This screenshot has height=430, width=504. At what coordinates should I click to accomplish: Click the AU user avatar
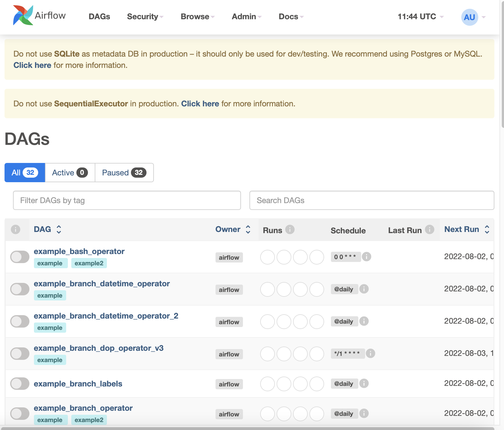point(470,17)
